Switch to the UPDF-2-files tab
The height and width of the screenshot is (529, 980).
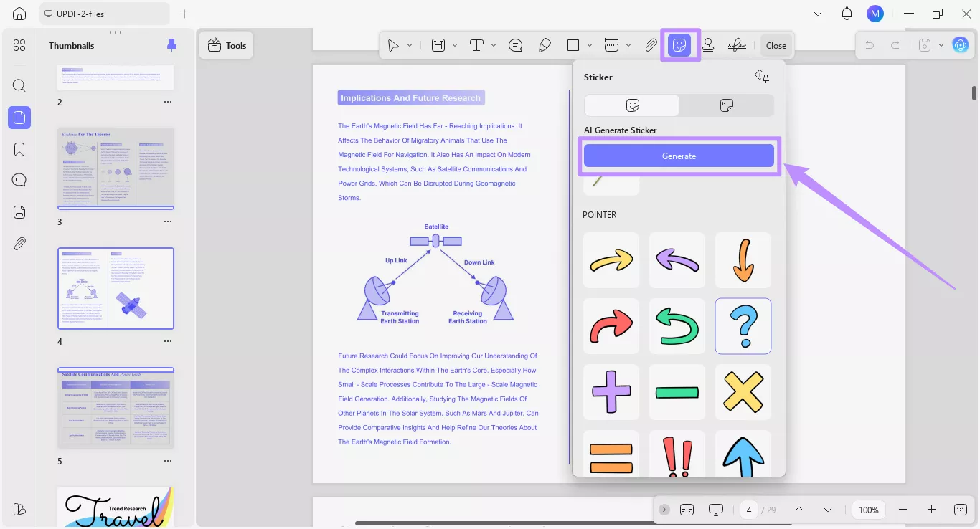tap(105, 14)
